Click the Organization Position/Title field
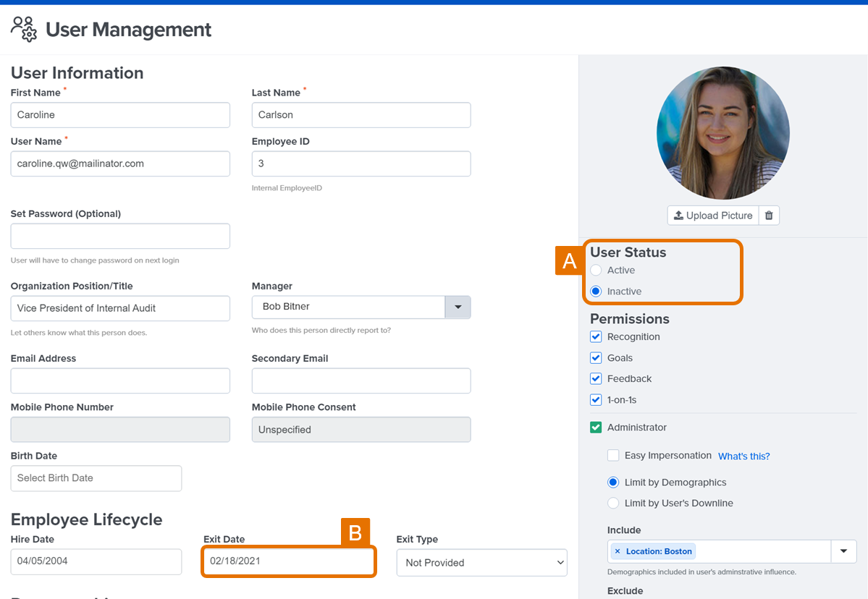 [120, 308]
